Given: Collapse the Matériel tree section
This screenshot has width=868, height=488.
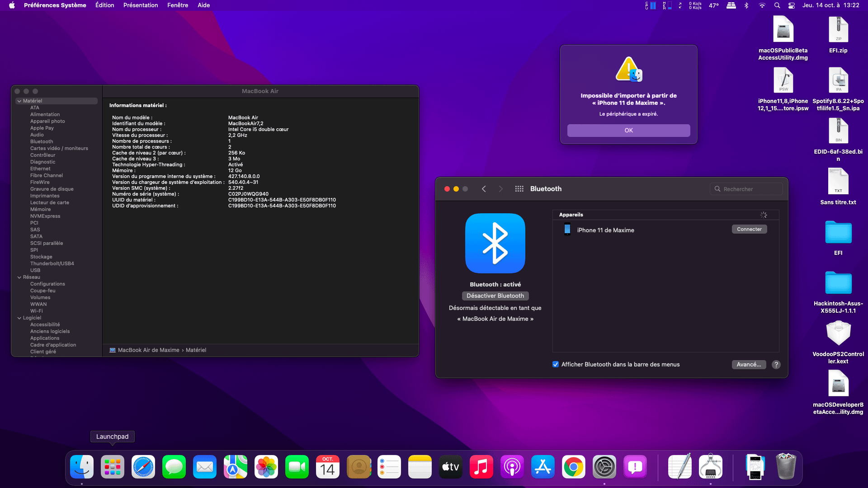Looking at the screenshot, I should (19, 101).
